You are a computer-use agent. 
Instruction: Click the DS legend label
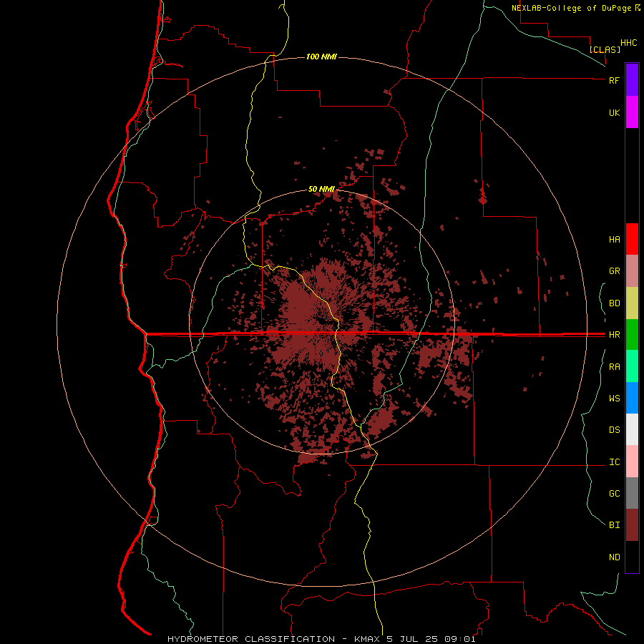click(x=615, y=430)
